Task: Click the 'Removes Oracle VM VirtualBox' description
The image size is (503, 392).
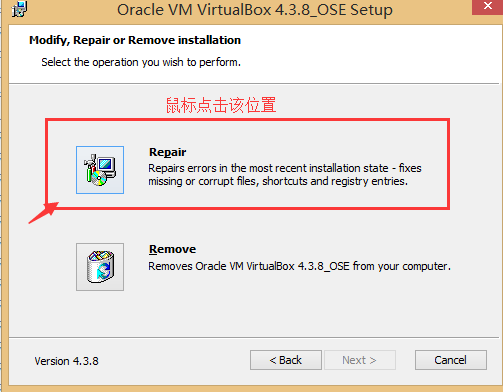Action: 299,266
